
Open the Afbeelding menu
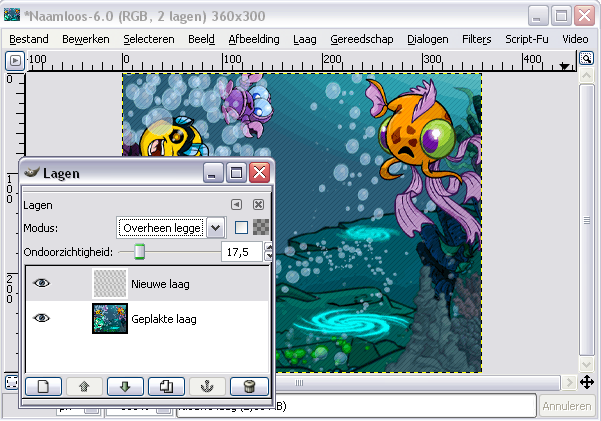(254, 39)
